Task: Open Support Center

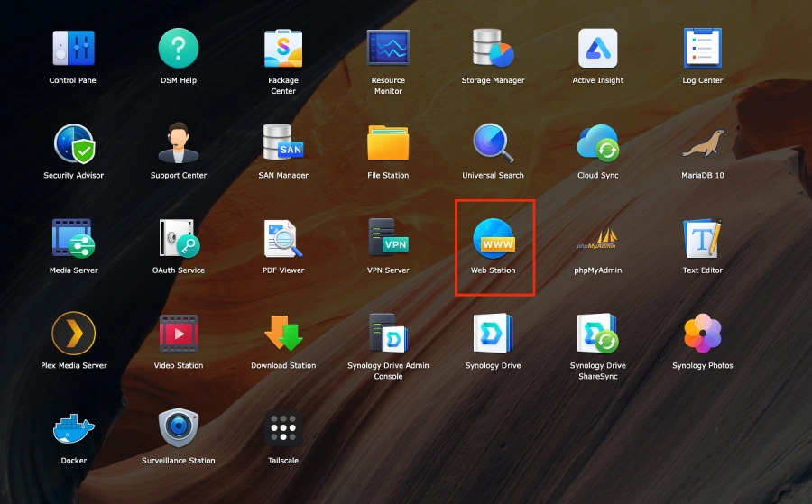Action: click(178, 142)
